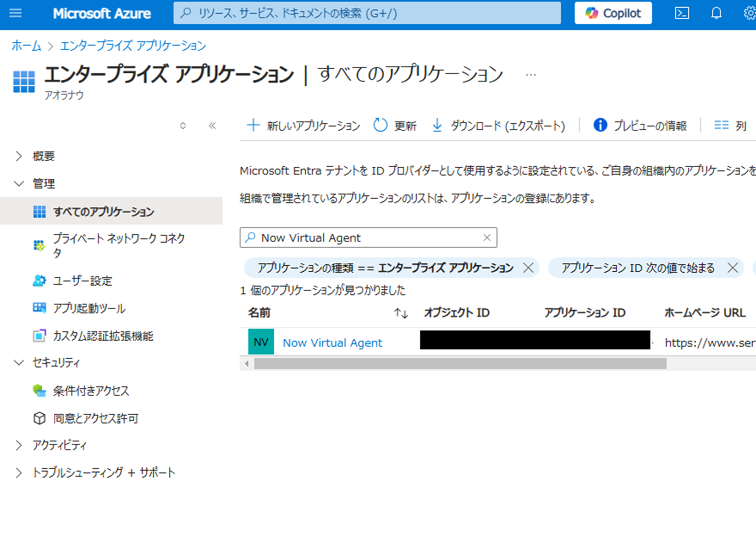Viewport: 756px width, 543px height.
Task: Focus the global resource search box
Action: click(367, 13)
